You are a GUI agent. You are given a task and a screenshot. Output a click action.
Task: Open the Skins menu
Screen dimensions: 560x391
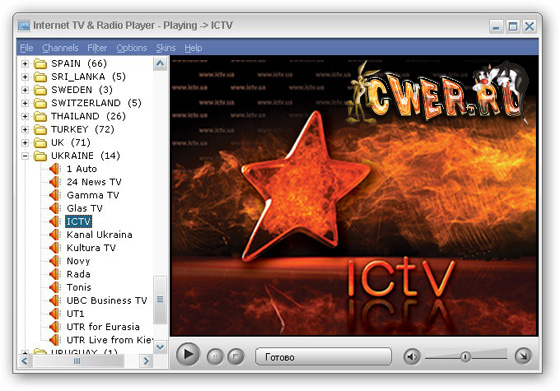click(x=165, y=48)
